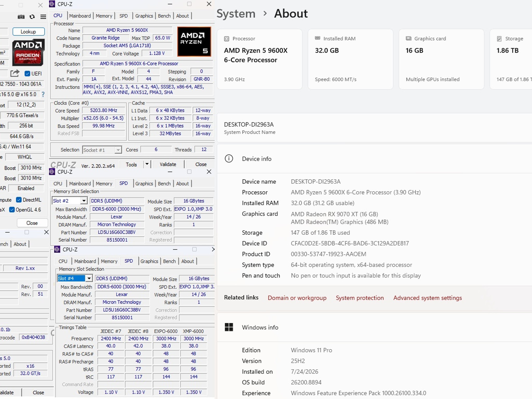
Task: Open Mainboard tab in Slot #4 CPU-Z window
Action: [85, 261]
